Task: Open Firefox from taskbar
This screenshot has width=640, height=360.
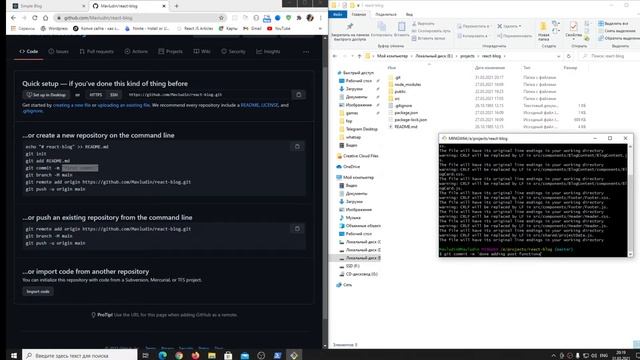Action: click(x=196, y=356)
